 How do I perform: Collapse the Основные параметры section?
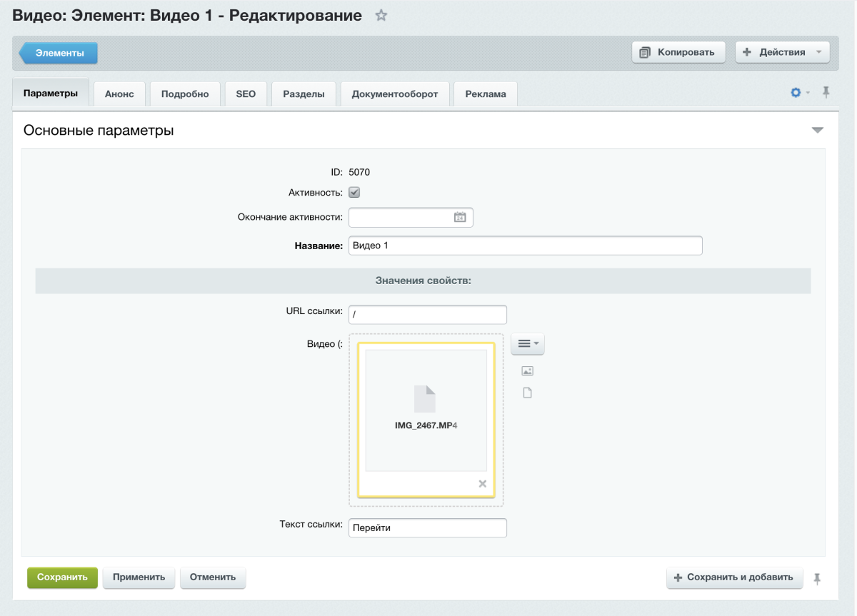817,131
